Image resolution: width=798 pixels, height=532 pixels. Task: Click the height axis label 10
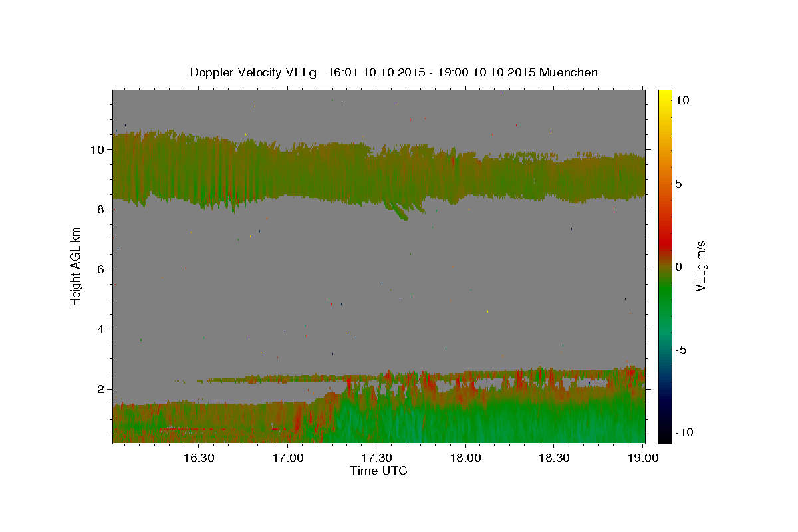[98, 150]
